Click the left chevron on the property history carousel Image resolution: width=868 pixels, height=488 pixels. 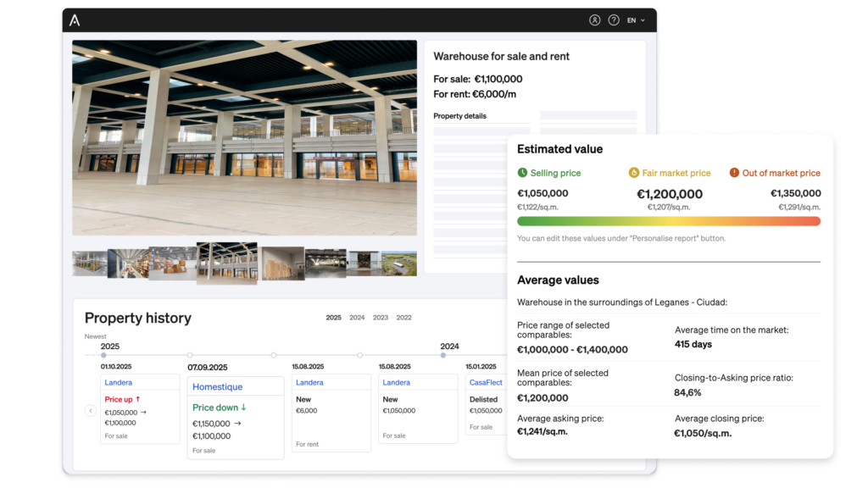(x=89, y=409)
